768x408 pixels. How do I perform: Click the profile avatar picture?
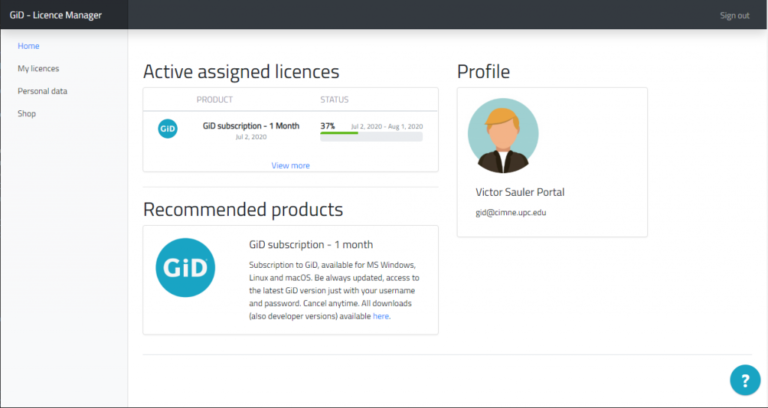point(502,135)
